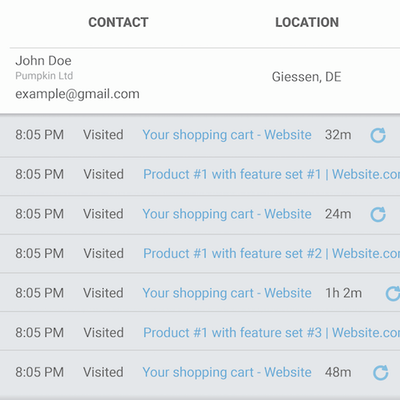Select contact name John Doe
This screenshot has height=400, width=400.
(43, 61)
